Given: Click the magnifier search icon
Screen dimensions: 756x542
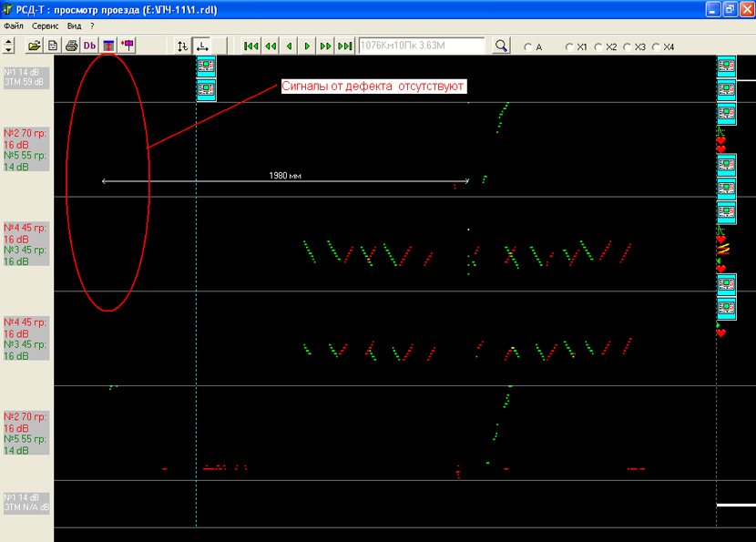Looking at the screenshot, I should click(x=502, y=46).
